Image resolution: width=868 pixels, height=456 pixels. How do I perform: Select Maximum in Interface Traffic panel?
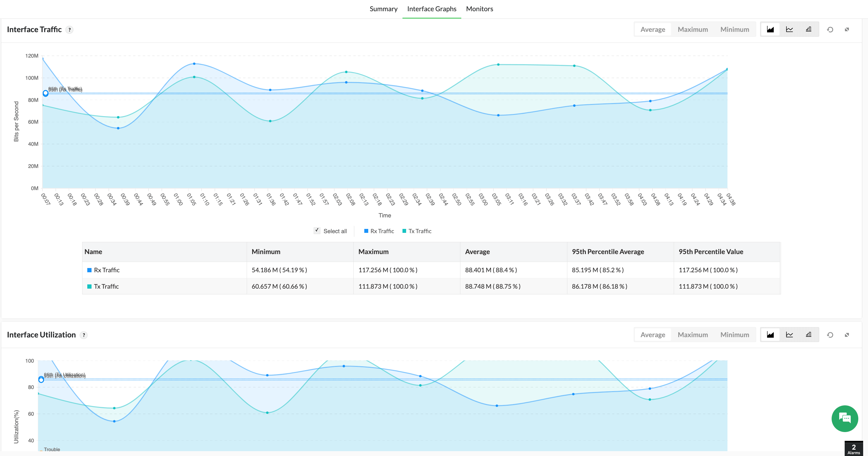coord(693,29)
